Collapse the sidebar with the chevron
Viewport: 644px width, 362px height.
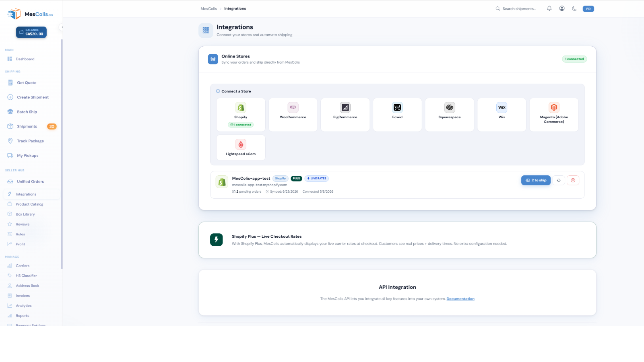tap(62, 27)
